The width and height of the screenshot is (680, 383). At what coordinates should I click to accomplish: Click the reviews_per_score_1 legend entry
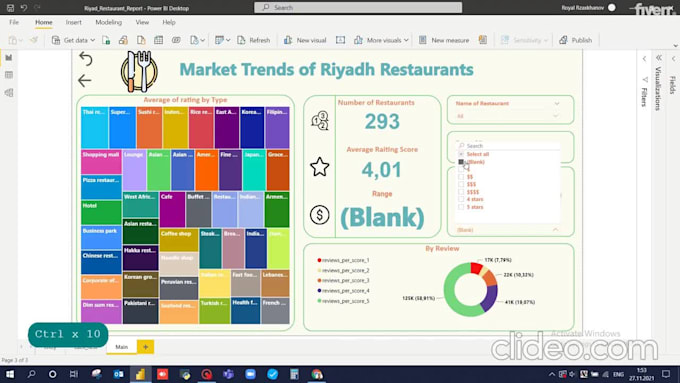tap(343, 260)
